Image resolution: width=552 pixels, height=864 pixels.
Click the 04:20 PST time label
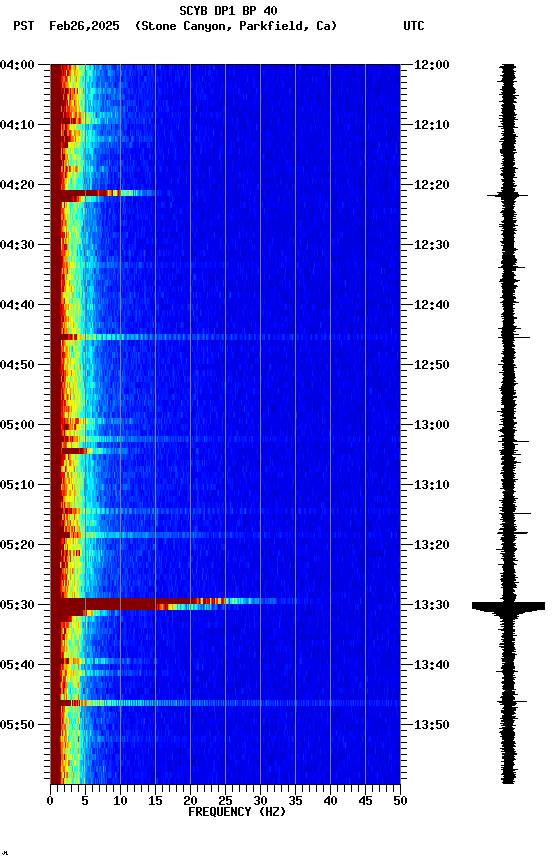pyautogui.click(x=17, y=185)
